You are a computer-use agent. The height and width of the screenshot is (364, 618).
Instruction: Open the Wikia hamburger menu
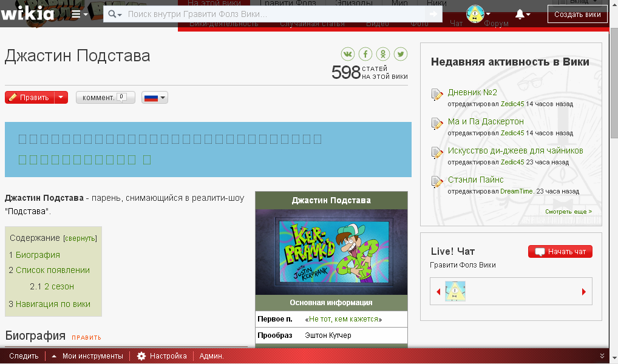tap(79, 15)
